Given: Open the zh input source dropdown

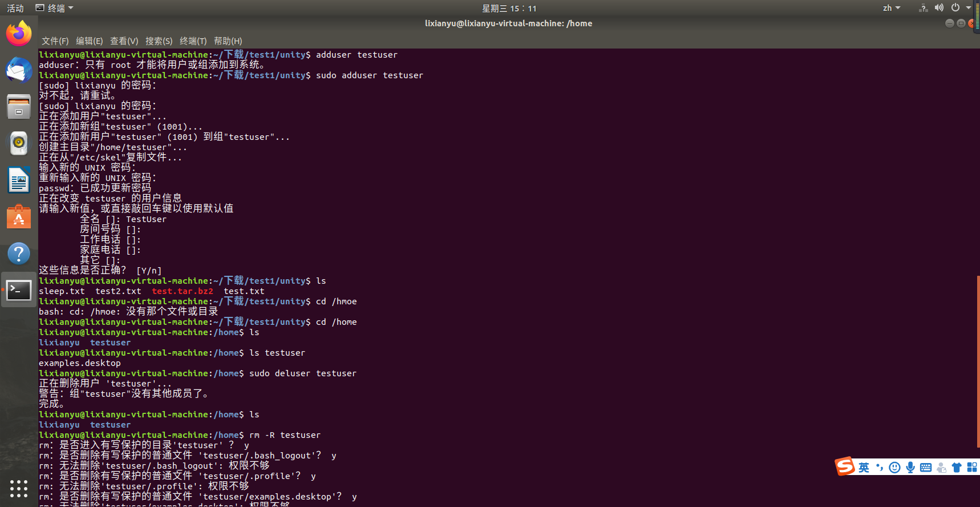Looking at the screenshot, I should 892,8.
